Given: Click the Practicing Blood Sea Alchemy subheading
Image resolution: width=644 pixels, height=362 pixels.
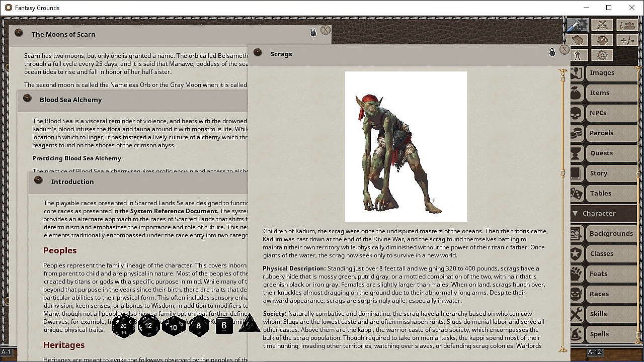Looking at the screenshot, I should [76, 158].
